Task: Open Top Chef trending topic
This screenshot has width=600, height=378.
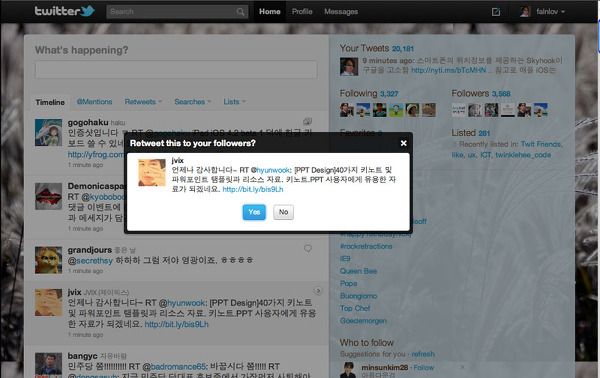Action: pos(355,308)
